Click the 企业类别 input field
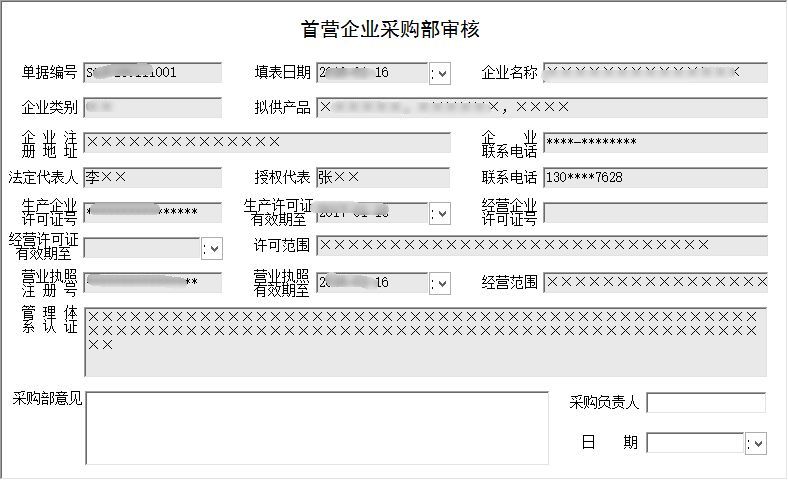This screenshot has width=788, height=480. [x=153, y=108]
